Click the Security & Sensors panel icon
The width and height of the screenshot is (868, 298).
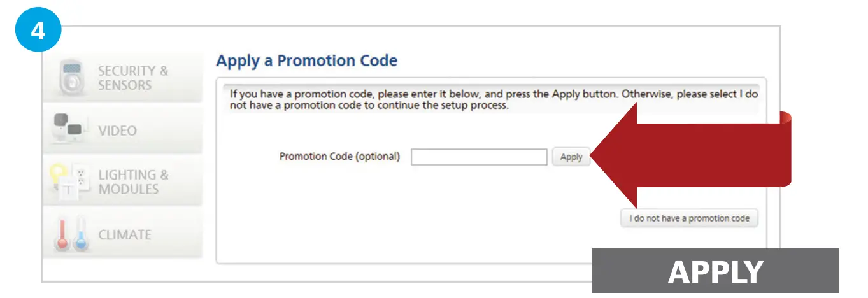[72, 78]
